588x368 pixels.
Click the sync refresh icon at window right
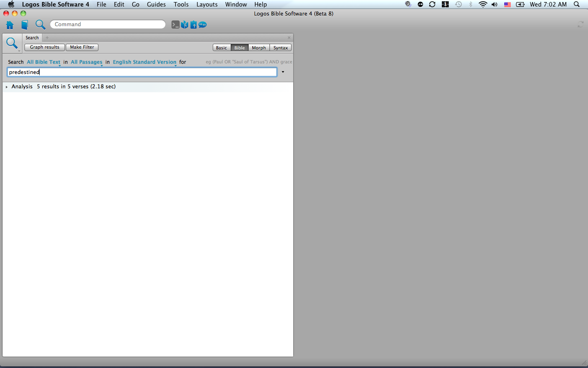pos(580,25)
